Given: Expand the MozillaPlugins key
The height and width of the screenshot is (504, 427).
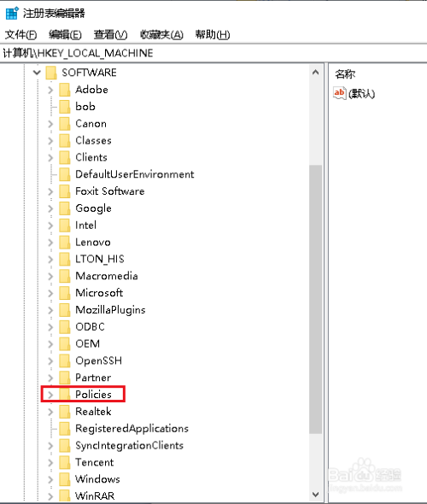Looking at the screenshot, I should click(x=50, y=310).
